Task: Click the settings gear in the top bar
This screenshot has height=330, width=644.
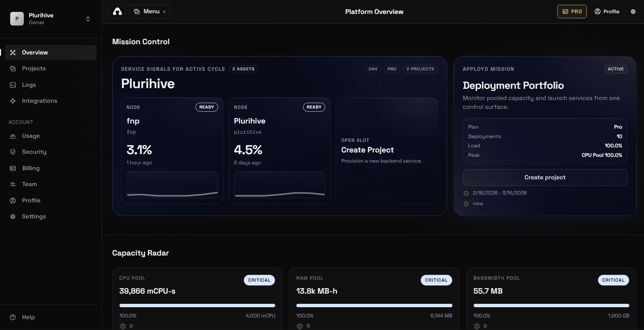Action: coord(633,11)
